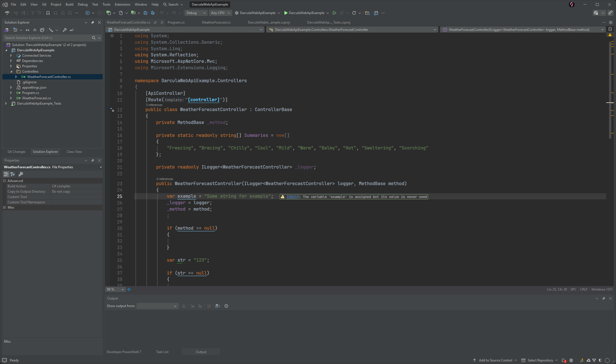Open the Any CPU platform dropdown

coord(220,13)
